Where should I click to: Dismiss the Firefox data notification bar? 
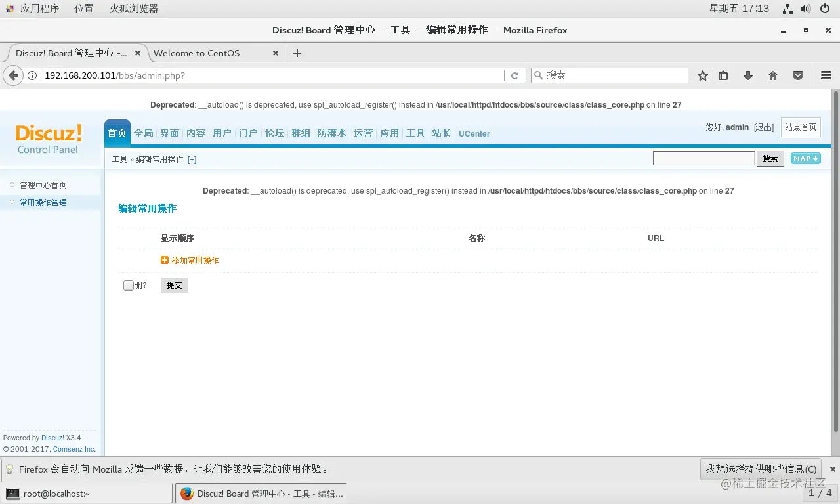[833, 469]
